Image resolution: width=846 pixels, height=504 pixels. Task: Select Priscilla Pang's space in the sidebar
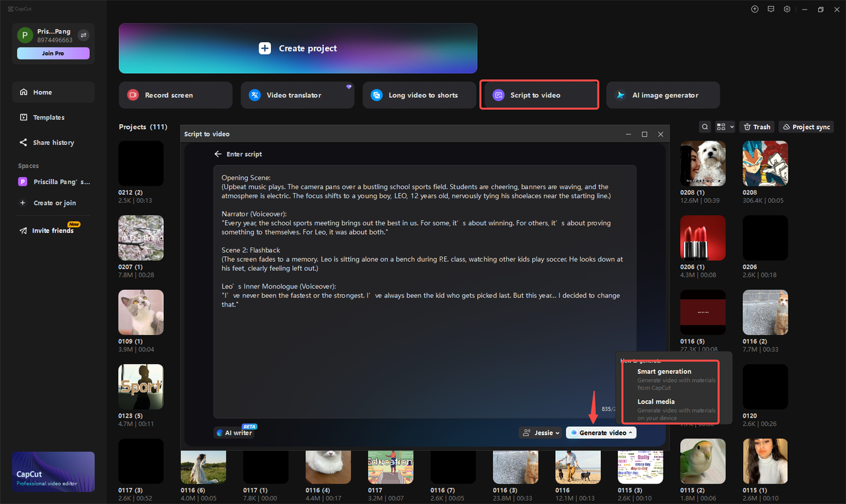(x=54, y=182)
